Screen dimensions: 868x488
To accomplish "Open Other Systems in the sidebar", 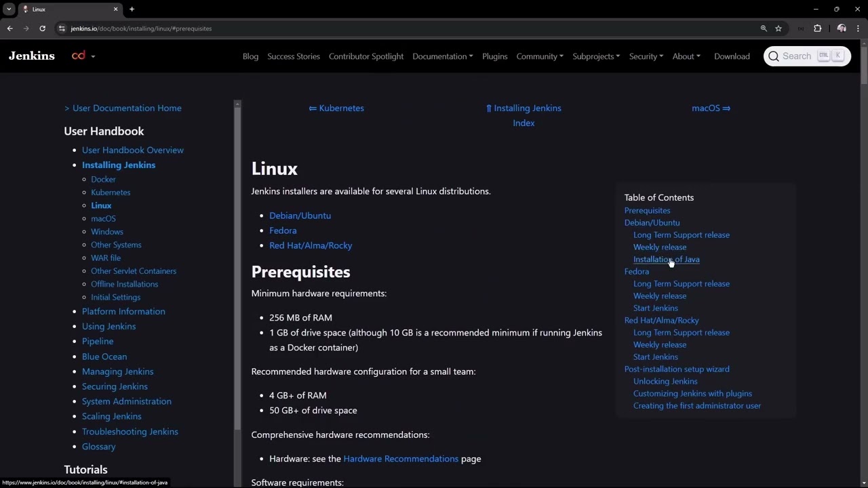I will pyautogui.click(x=116, y=245).
